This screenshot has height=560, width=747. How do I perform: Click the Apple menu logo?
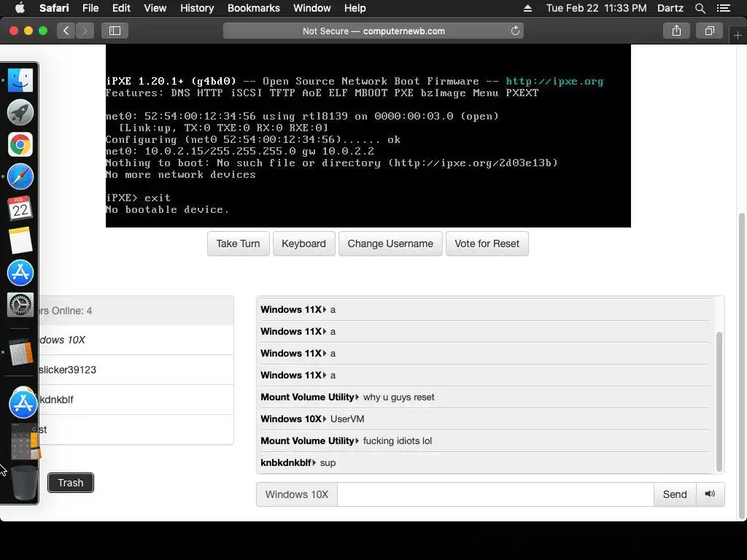20,8
